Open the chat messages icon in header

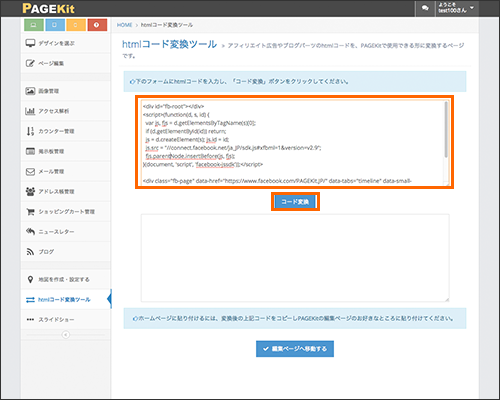425,8
